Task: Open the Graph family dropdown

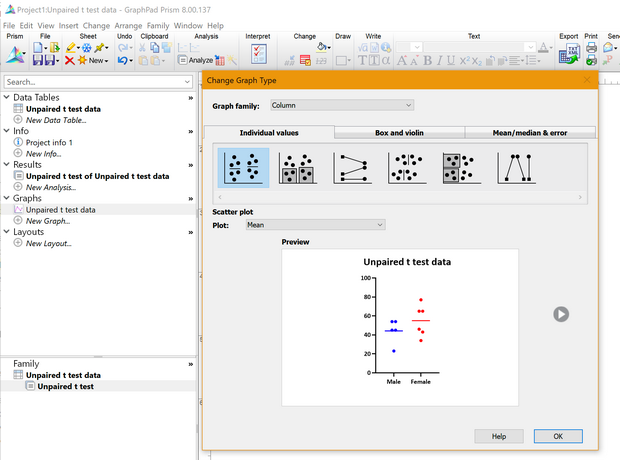Action: click(x=340, y=105)
